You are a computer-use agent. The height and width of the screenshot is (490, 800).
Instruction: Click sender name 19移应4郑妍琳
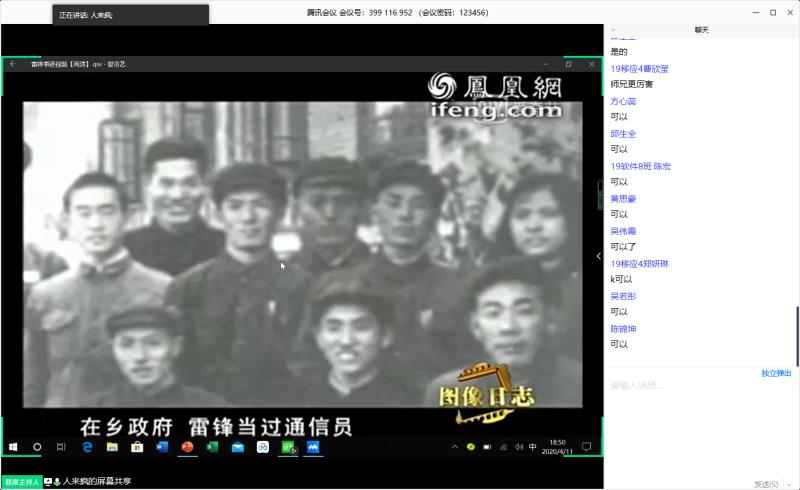point(639,264)
